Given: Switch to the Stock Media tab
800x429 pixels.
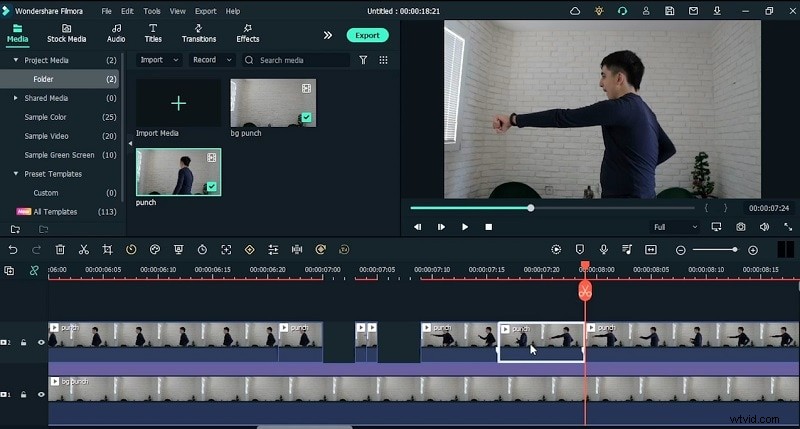Looking at the screenshot, I should [x=66, y=34].
